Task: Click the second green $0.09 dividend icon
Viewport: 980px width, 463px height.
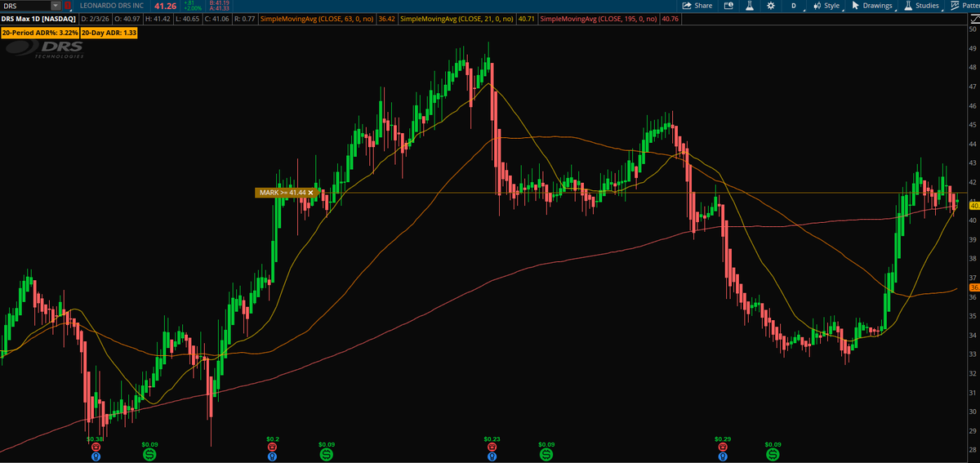Action: coord(326,453)
